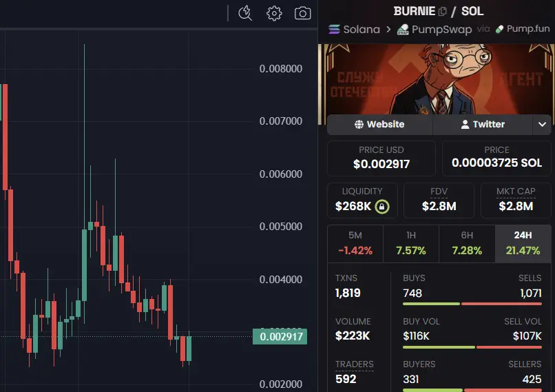Select the 6H timeframe tab

[x=467, y=244]
